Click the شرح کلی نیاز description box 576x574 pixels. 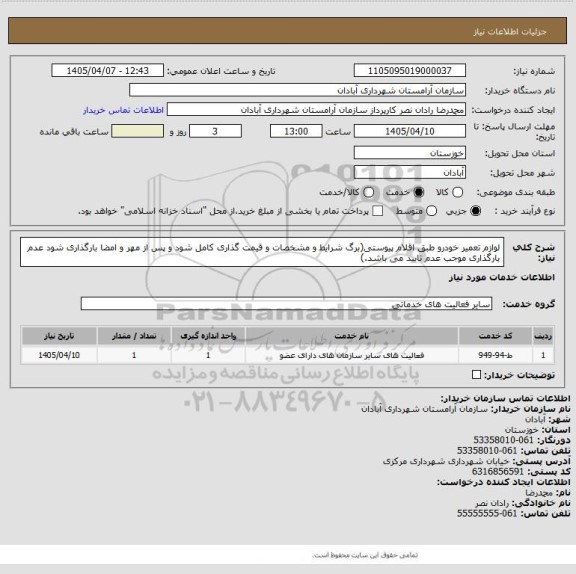[x=262, y=252]
